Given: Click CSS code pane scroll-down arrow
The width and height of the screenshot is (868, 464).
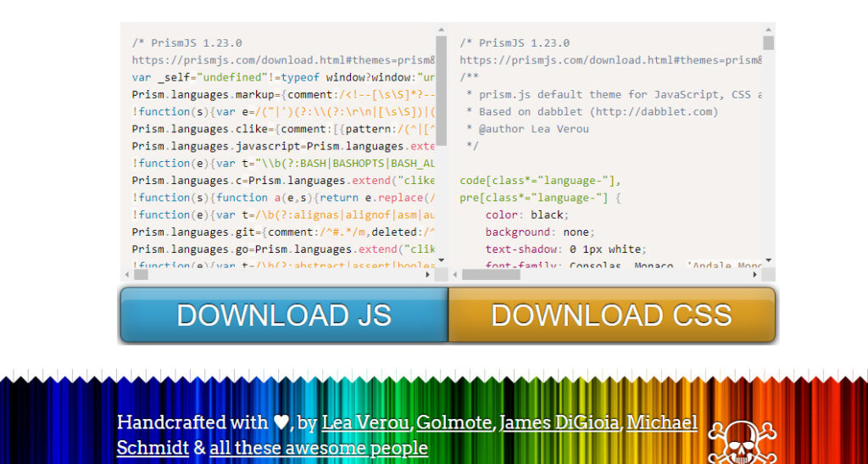Looking at the screenshot, I should [x=768, y=261].
